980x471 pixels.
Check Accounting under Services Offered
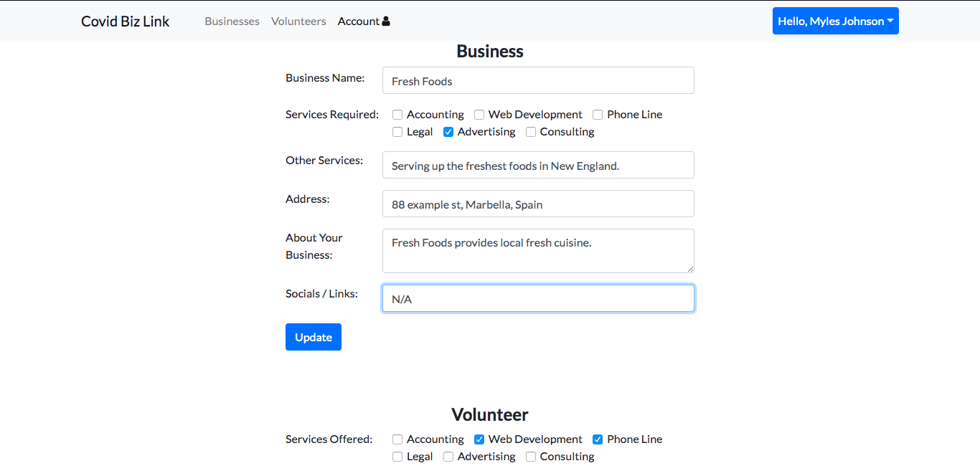[x=397, y=439]
